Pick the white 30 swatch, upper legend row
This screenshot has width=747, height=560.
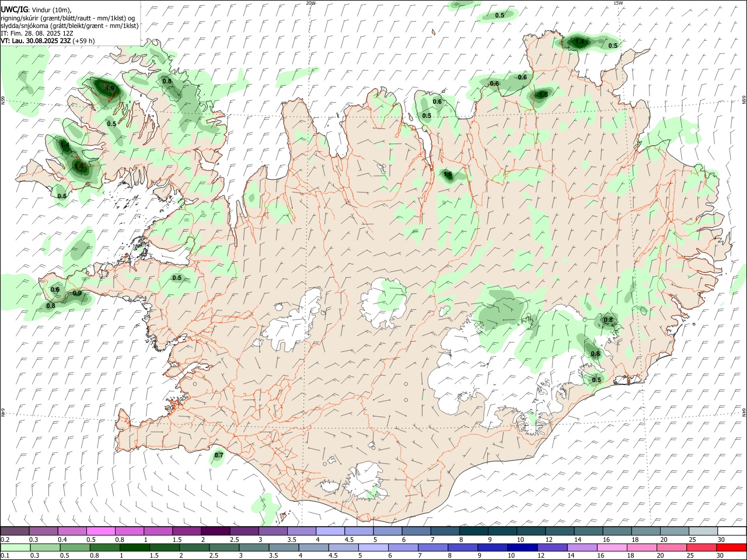pos(731,531)
